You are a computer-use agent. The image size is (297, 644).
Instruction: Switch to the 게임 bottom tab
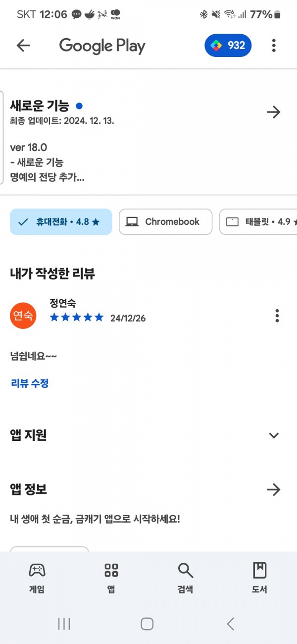point(37,578)
